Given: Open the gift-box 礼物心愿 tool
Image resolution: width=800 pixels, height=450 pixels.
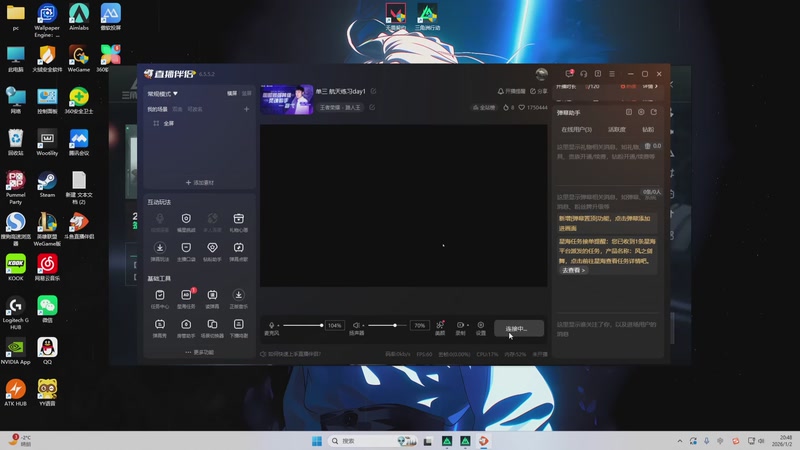Looking at the screenshot, I should pyautogui.click(x=238, y=222).
